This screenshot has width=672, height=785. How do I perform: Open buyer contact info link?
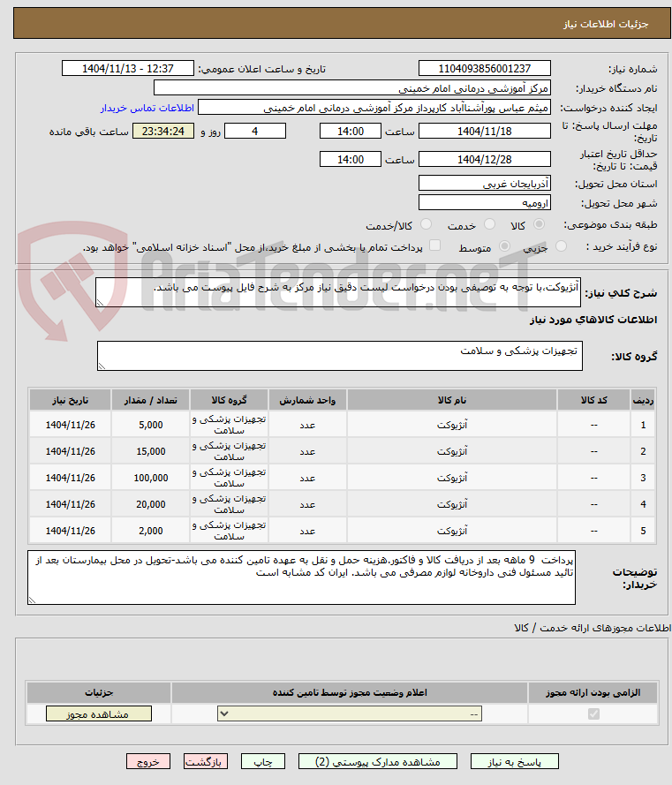[x=147, y=108]
